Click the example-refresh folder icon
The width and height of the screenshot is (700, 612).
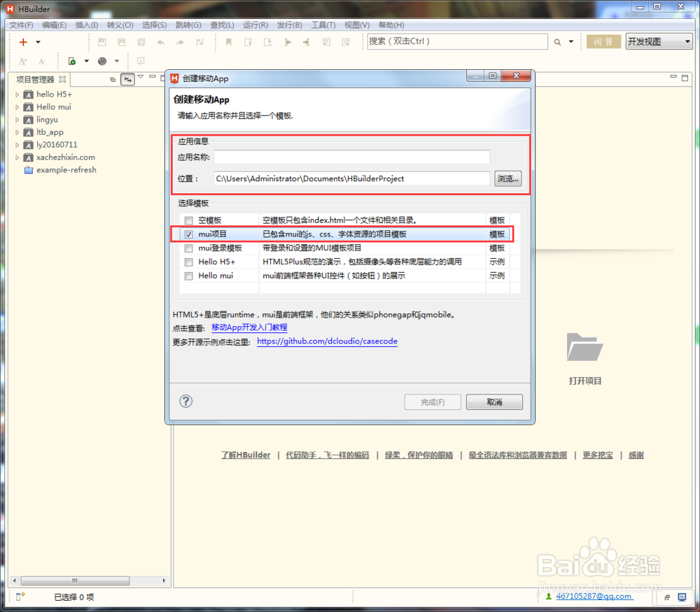click(x=29, y=170)
